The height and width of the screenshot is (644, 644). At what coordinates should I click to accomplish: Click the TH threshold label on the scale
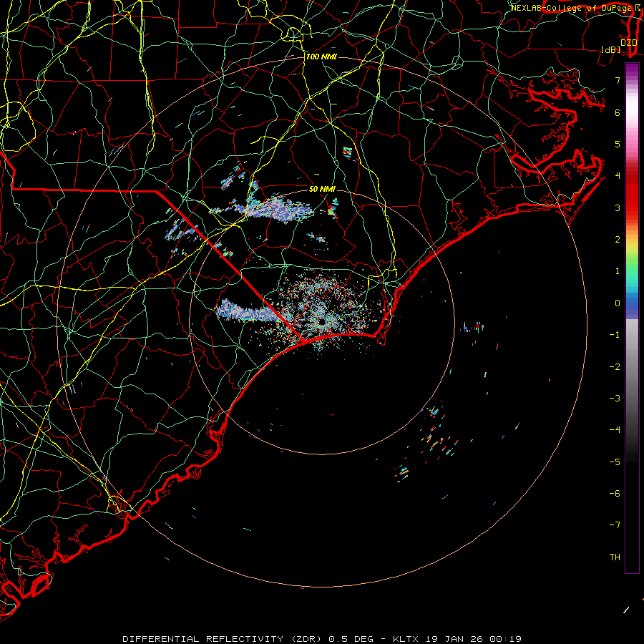pos(615,557)
